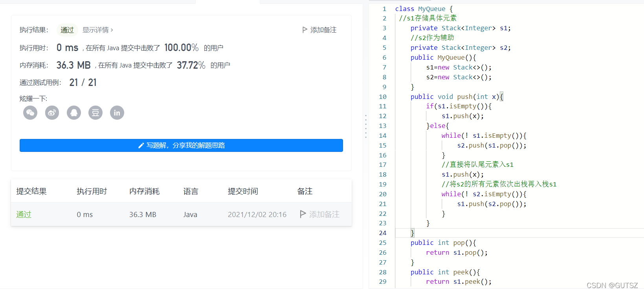Viewport: 644px width, 292px height.
Task: Click comment //s2作为辅助 on line 4
Action: point(432,38)
